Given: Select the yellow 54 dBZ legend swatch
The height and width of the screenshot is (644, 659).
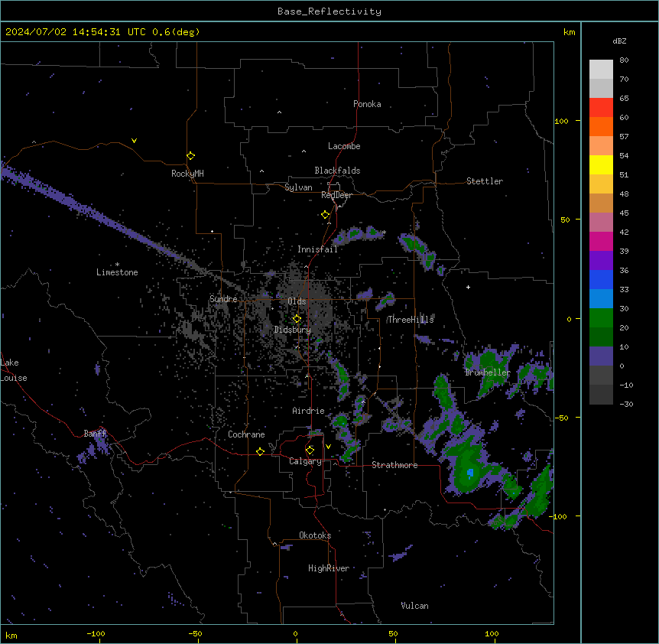Looking at the screenshot, I should click(601, 164).
